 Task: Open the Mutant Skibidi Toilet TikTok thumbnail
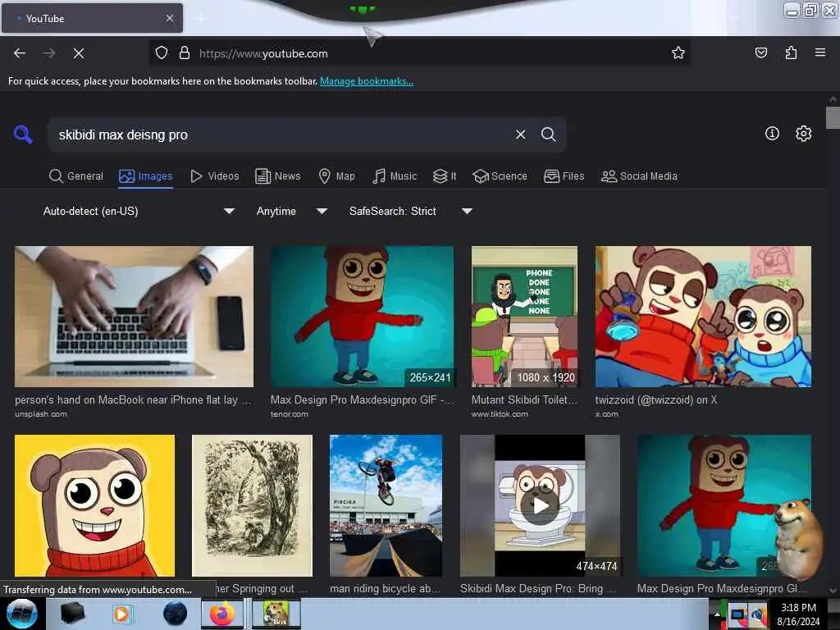click(524, 316)
